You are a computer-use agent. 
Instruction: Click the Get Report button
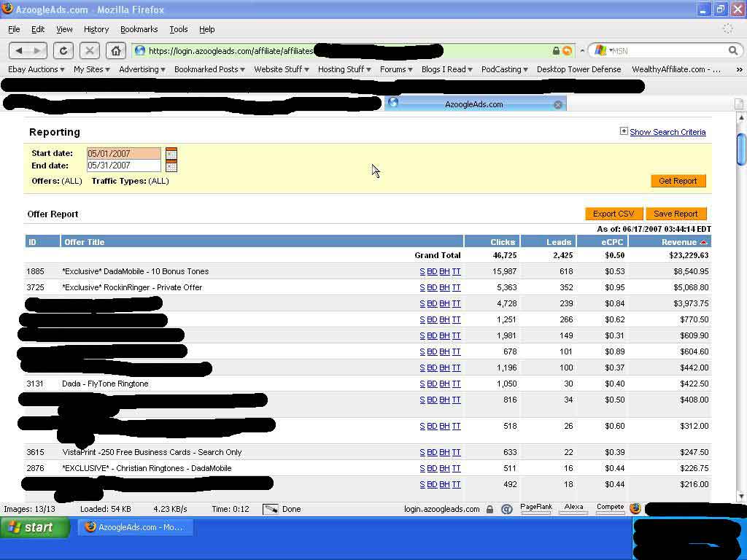[678, 181]
